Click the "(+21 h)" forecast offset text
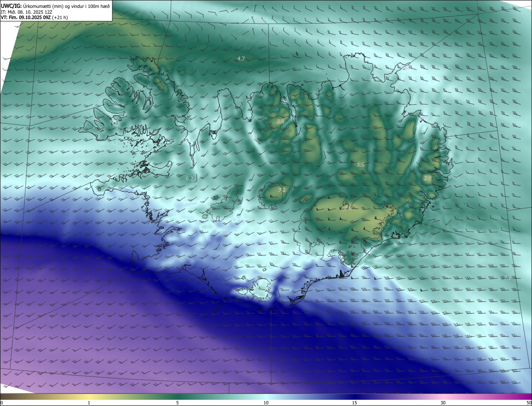 pos(60,18)
